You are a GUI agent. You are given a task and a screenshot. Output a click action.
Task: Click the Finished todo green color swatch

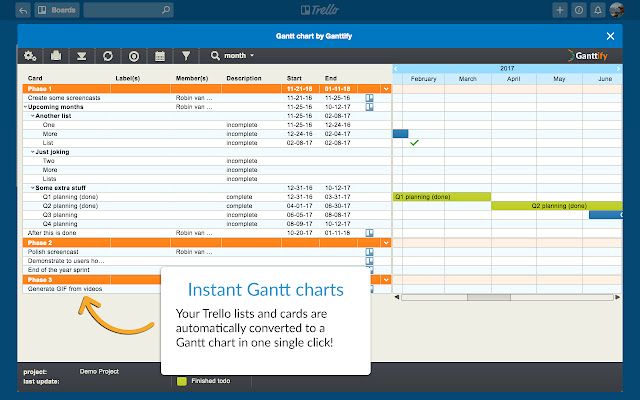pyautogui.click(x=181, y=380)
